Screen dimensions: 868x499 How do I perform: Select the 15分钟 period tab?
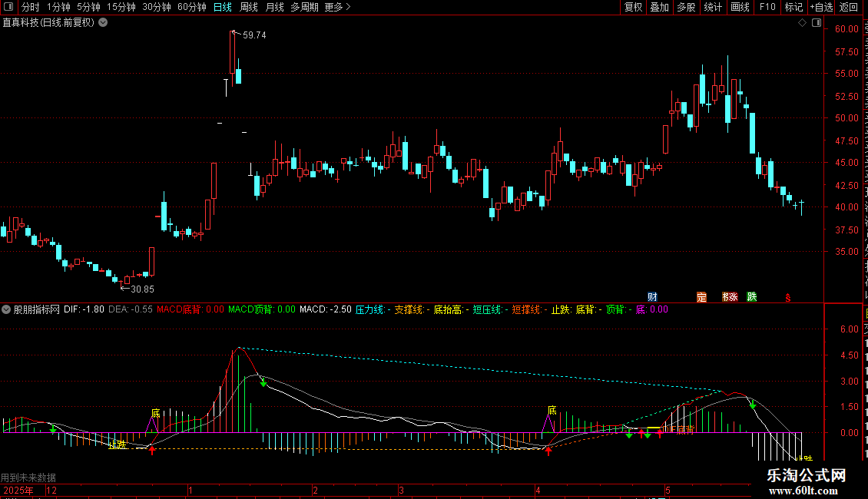121,7
